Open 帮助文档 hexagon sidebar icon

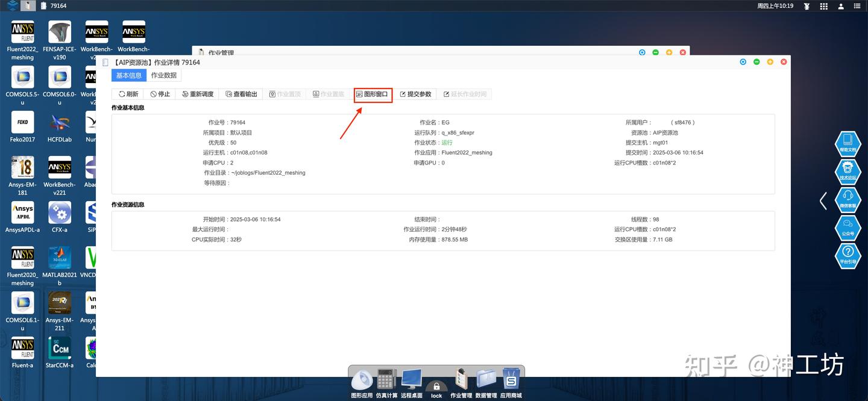click(x=848, y=143)
